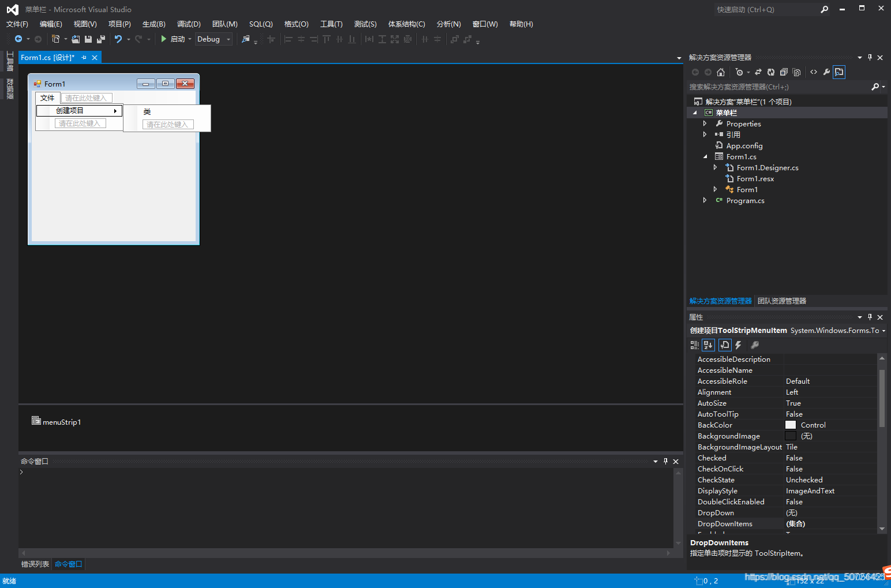Collapse all items in Solution Explorer
The width and height of the screenshot is (891, 588).
[x=784, y=72]
